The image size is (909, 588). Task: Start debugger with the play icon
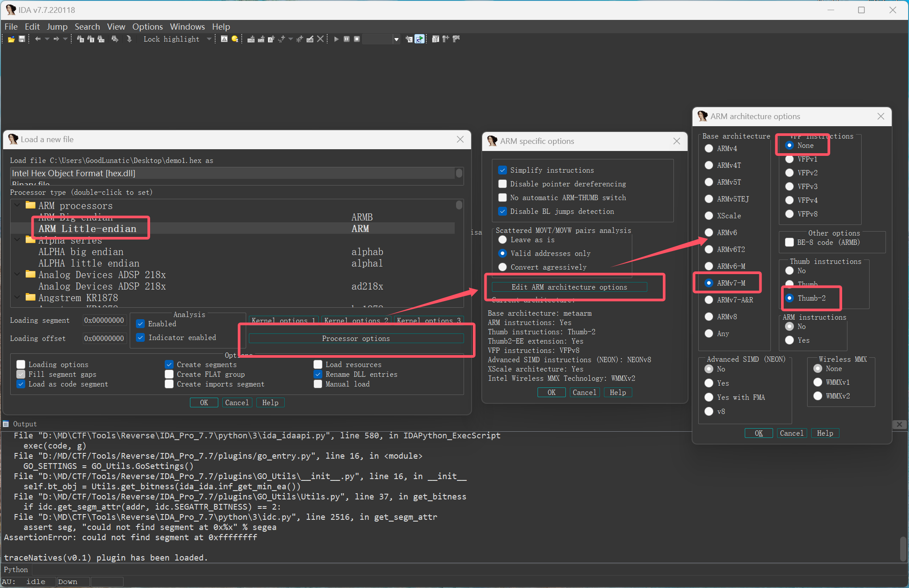click(x=337, y=39)
